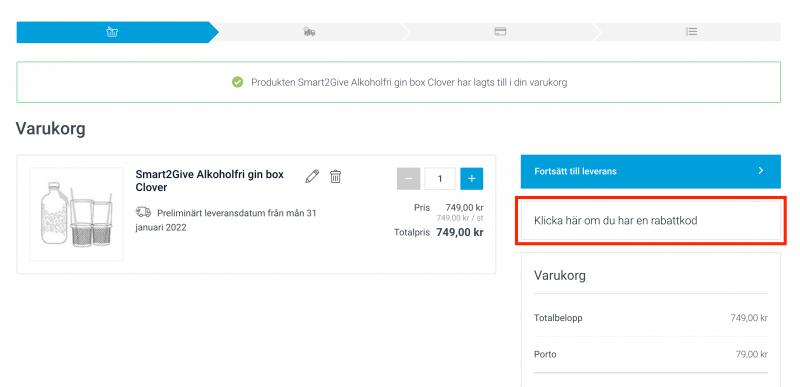
Task: Click the Totalpris 749,00 kr value
Action: click(x=460, y=233)
